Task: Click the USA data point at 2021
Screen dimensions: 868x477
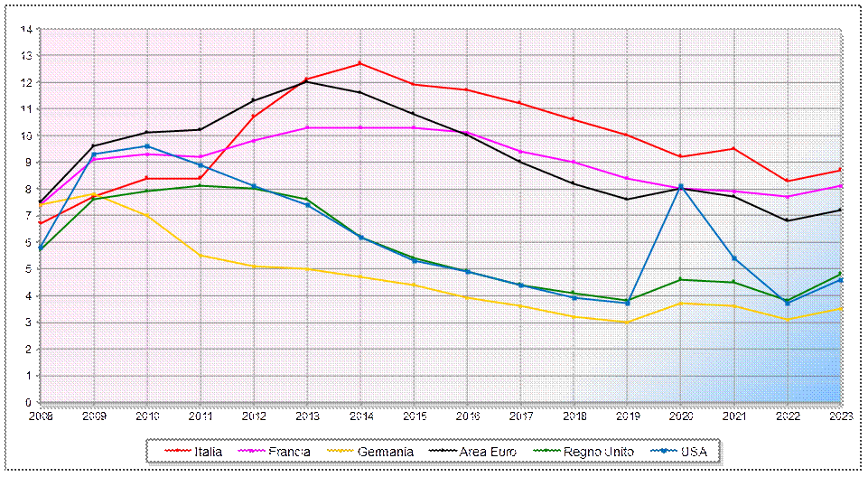Action: 734,258
